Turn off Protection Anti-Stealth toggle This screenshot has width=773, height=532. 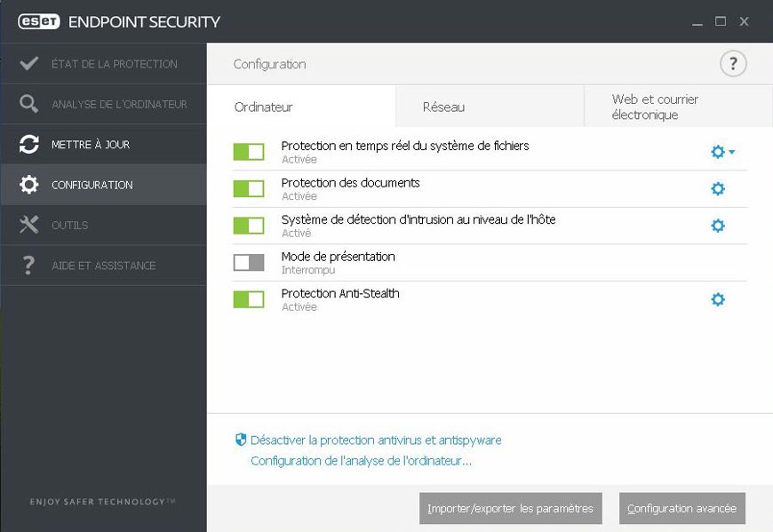tap(249, 299)
